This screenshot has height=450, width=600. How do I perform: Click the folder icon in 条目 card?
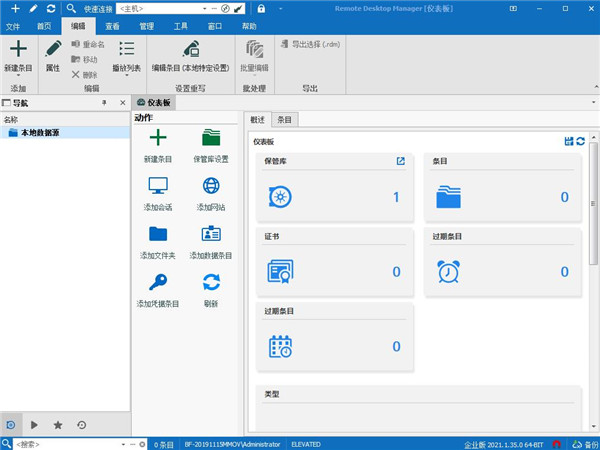click(x=448, y=197)
